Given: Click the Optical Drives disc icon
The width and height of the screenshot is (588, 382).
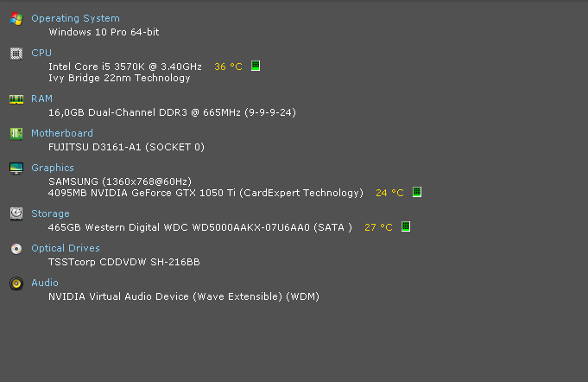Looking at the screenshot, I should [x=16, y=249].
